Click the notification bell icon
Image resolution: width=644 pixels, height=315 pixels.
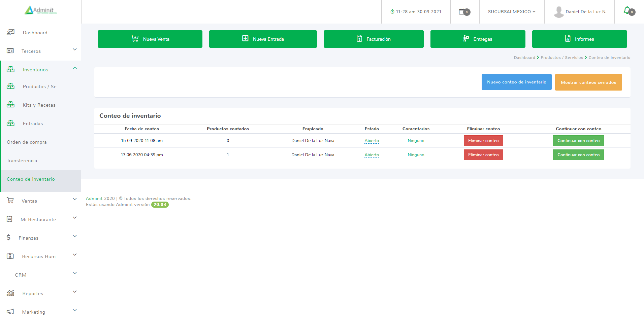[627, 10]
